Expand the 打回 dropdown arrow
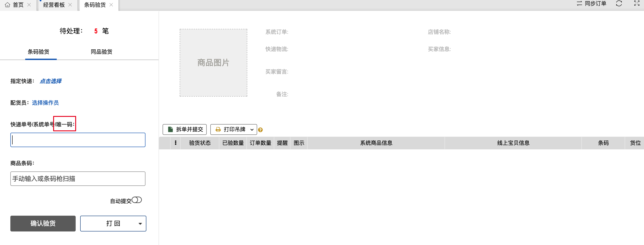 [140, 224]
